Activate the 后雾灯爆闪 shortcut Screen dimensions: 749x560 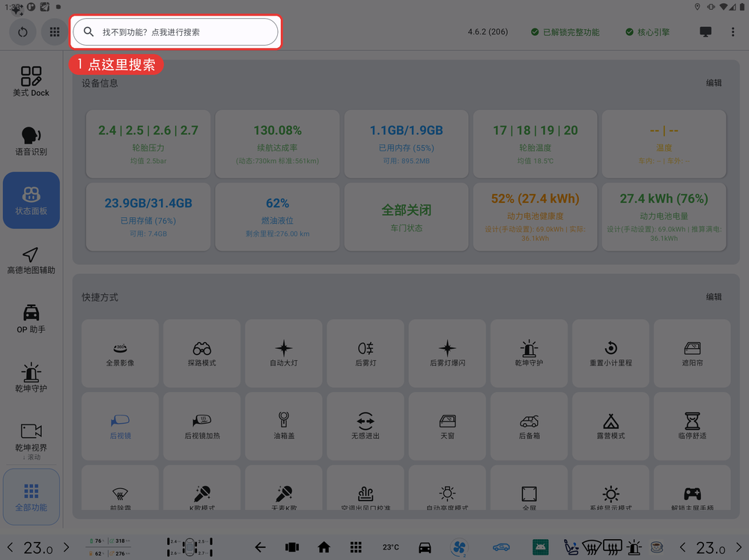tap(447, 353)
